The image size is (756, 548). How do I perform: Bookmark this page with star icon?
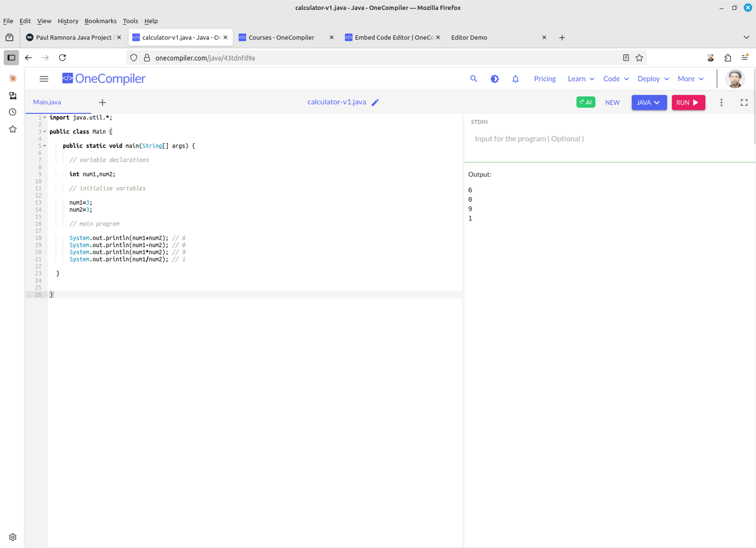click(x=639, y=58)
